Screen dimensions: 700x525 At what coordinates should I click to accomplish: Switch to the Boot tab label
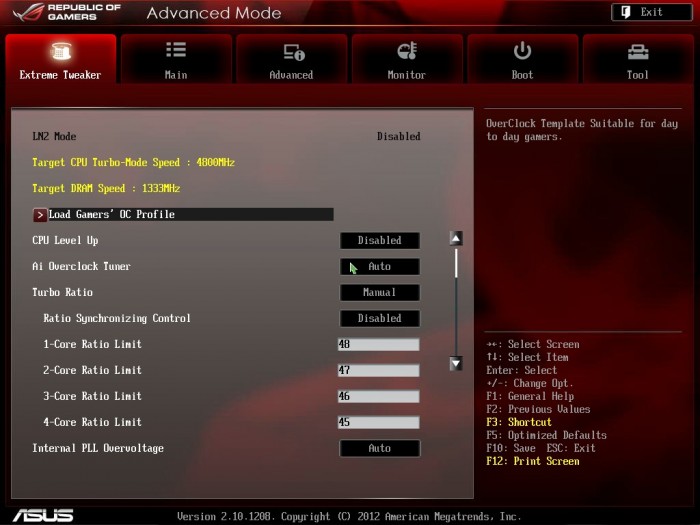click(522, 75)
